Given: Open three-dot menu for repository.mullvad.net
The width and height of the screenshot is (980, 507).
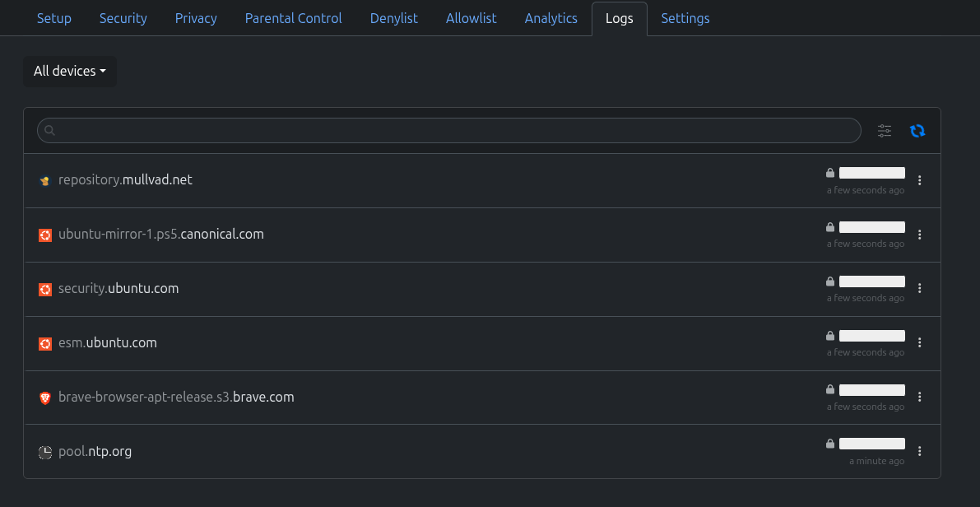Looking at the screenshot, I should pos(920,180).
